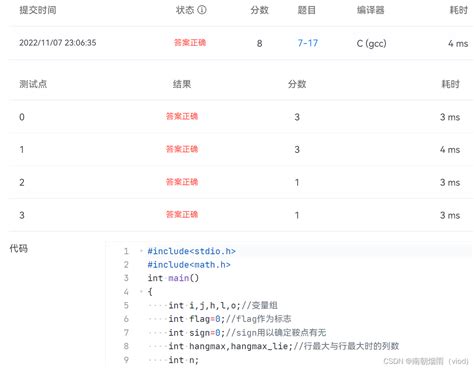474x369 pixels.
Task: Click the 答案正确 result for test point 2
Action: pyautogui.click(x=182, y=182)
